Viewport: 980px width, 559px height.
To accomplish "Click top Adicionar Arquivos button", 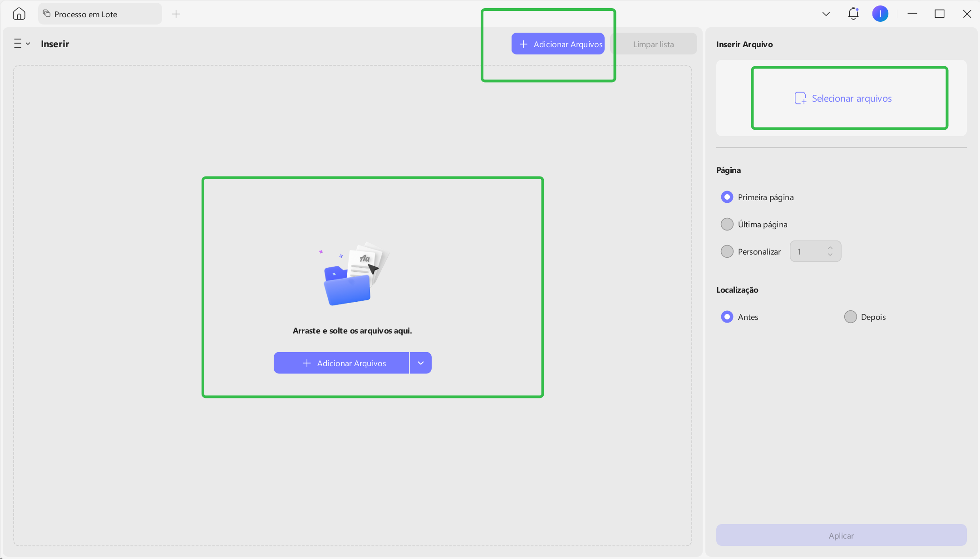I will (x=558, y=44).
